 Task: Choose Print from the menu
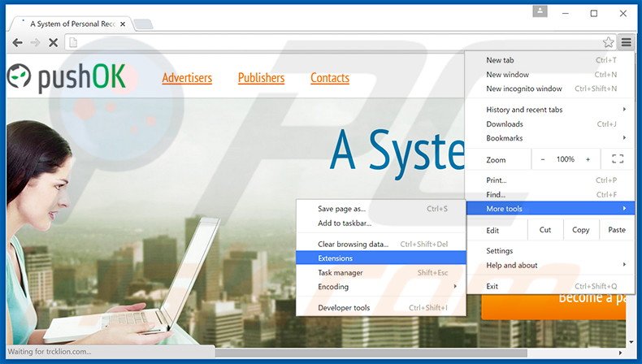pyautogui.click(x=550, y=180)
